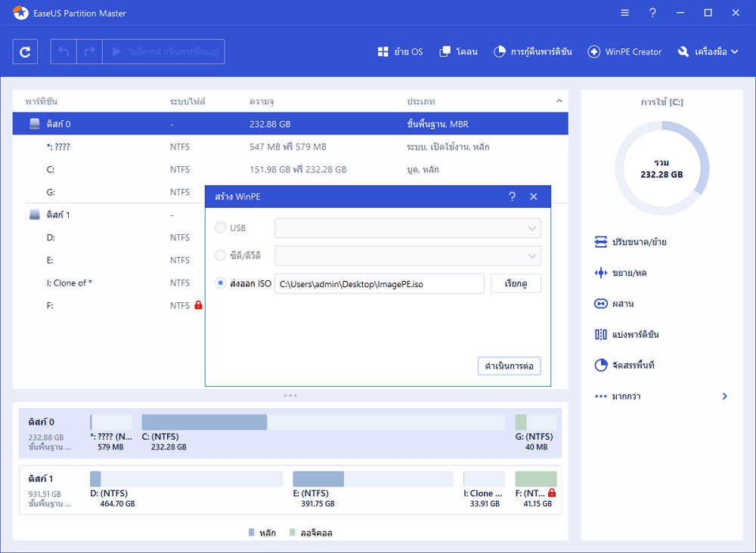Image resolution: width=756 pixels, height=553 pixels.
Task: Open the ย้าย OS migrate tool
Action: click(400, 51)
